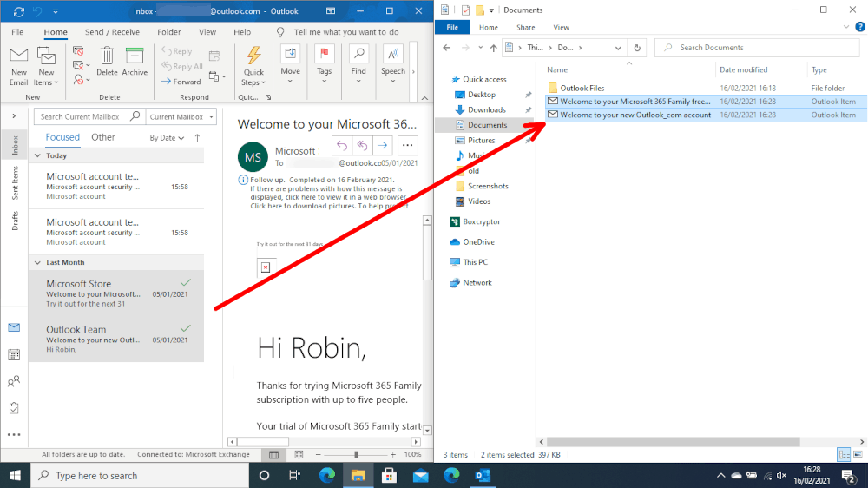Click Forward in the Respond group
Viewport: 868px width, 488px height.
click(181, 82)
